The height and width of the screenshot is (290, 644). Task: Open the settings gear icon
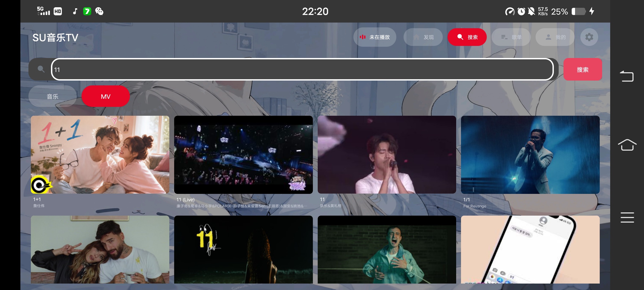[589, 37]
